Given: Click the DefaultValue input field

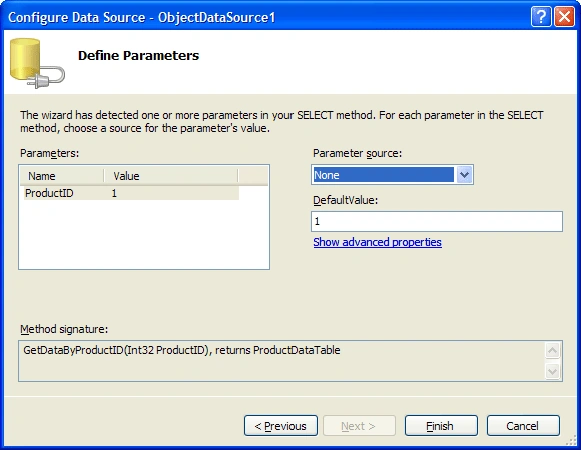Looking at the screenshot, I should pyautogui.click(x=437, y=221).
